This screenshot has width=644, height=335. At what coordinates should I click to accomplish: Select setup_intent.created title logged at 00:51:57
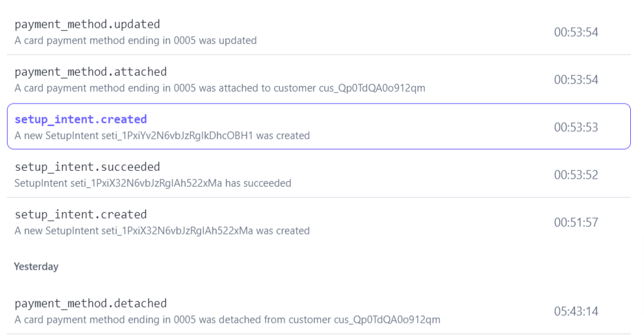[x=81, y=214]
